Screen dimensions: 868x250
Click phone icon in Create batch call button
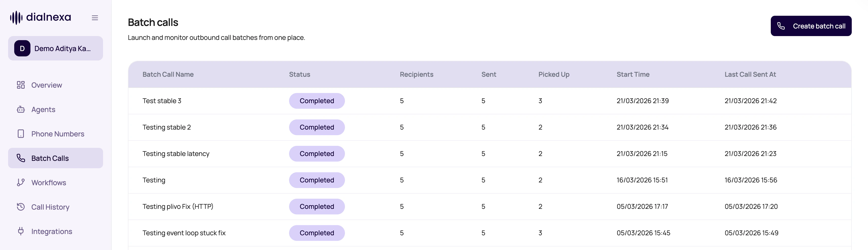pyautogui.click(x=781, y=26)
